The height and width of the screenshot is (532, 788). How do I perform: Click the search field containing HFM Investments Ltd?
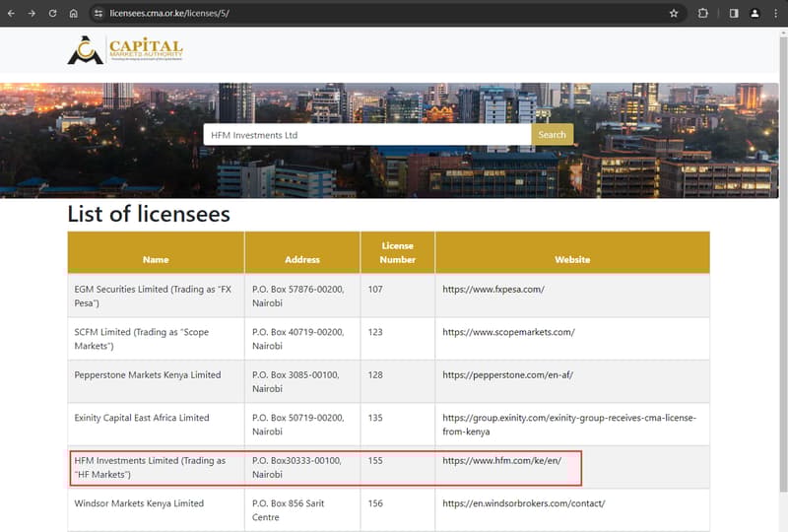[x=366, y=135]
